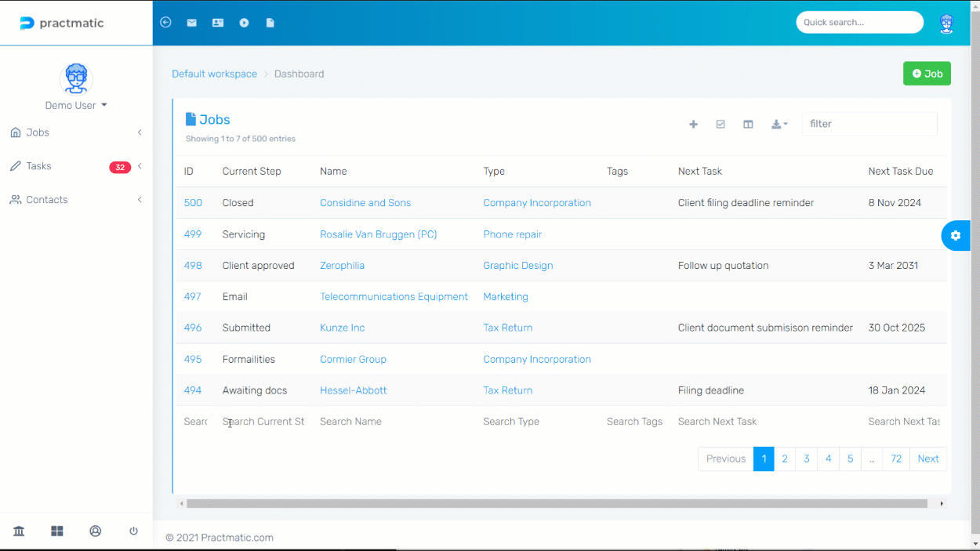Toggle the column layout icon in Jobs toolbar
Screen dimensions: 980x551
pyautogui.click(x=748, y=124)
